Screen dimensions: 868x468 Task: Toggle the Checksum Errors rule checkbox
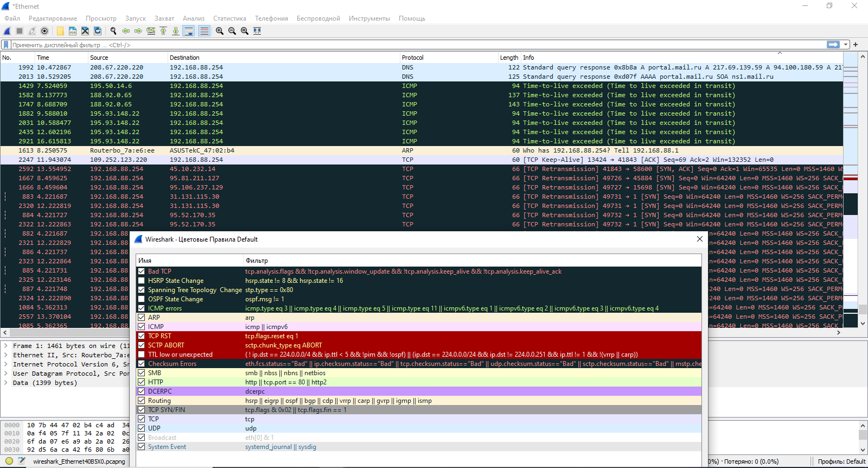tap(142, 364)
